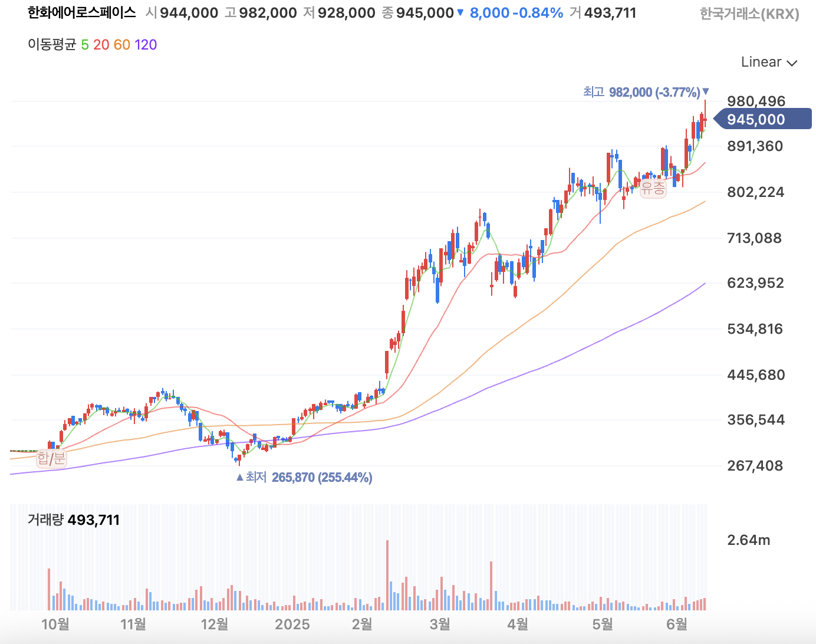Click the close price 945,000 in header
The image size is (816, 644).
pyautogui.click(x=425, y=12)
